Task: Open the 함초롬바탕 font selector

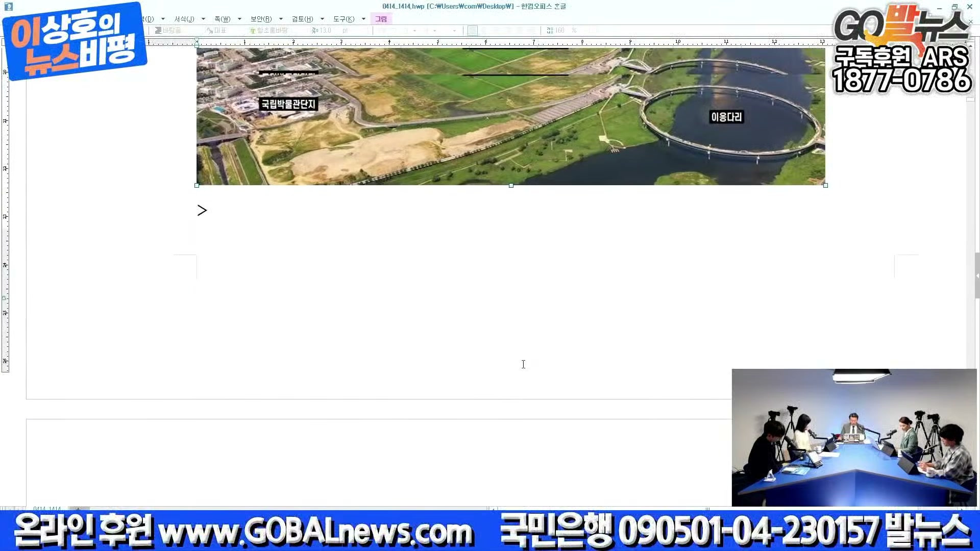Action: (272, 31)
